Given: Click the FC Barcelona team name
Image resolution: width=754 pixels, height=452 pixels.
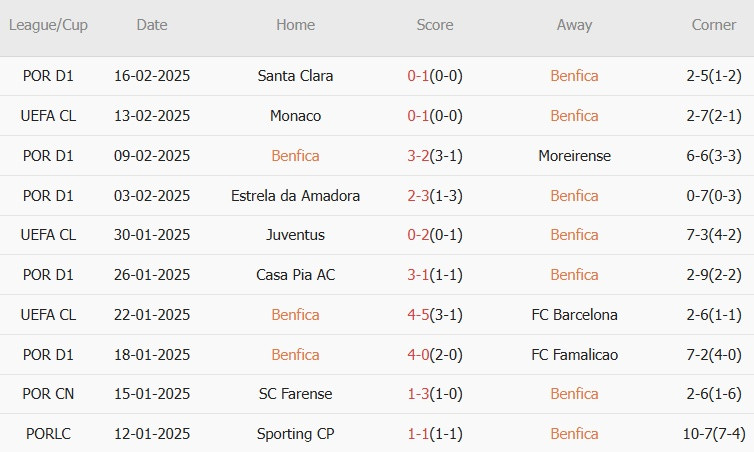Looking at the screenshot, I should (x=574, y=314).
